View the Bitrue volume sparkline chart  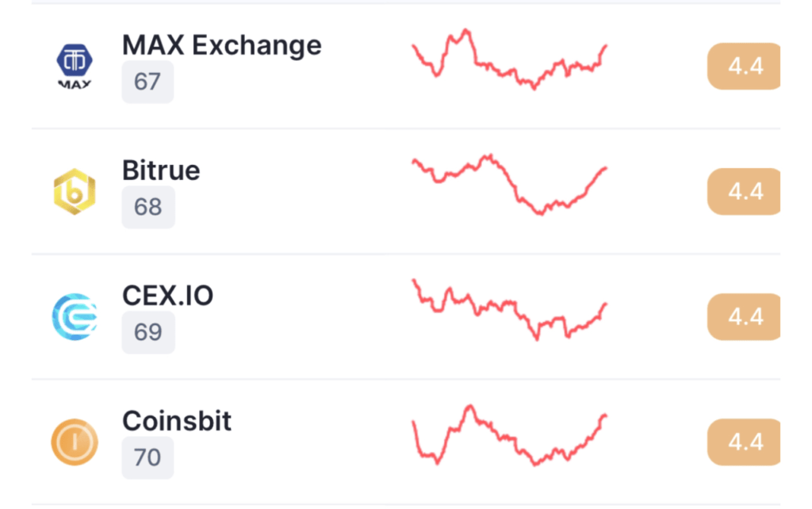point(510,185)
